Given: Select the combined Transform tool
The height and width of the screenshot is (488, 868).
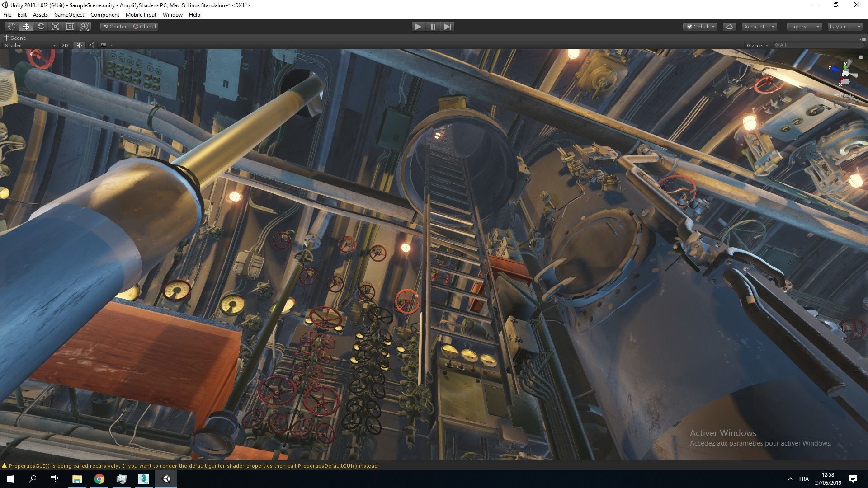Looking at the screenshot, I should click(84, 27).
